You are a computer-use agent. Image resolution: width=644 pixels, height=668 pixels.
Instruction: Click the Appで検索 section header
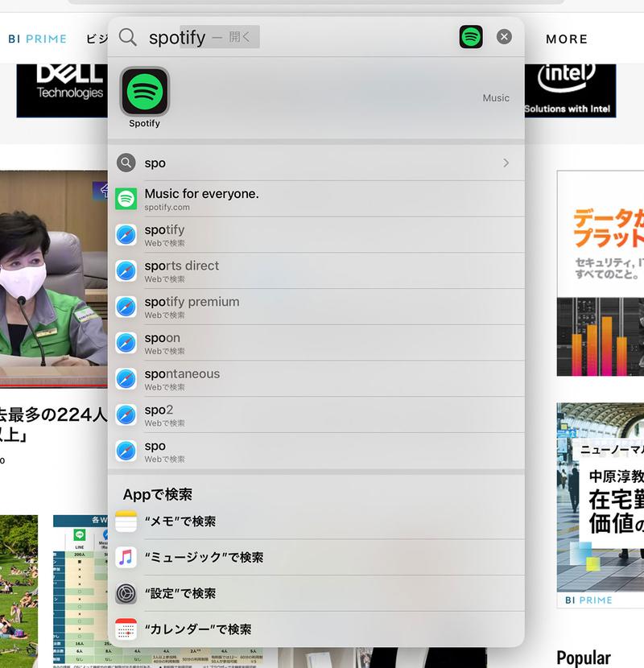pos(157,495)
